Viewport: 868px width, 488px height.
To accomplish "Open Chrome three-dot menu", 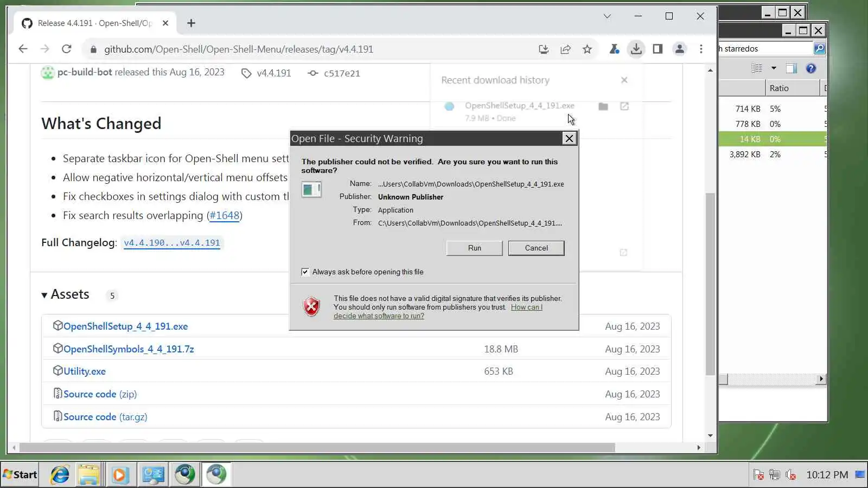I will (x=701, y=49).
